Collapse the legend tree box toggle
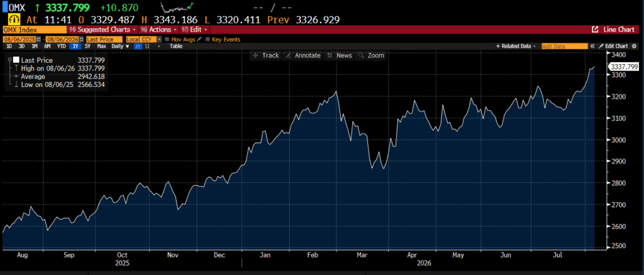This screenshot has height=275, width=644. tap(10, 60)
